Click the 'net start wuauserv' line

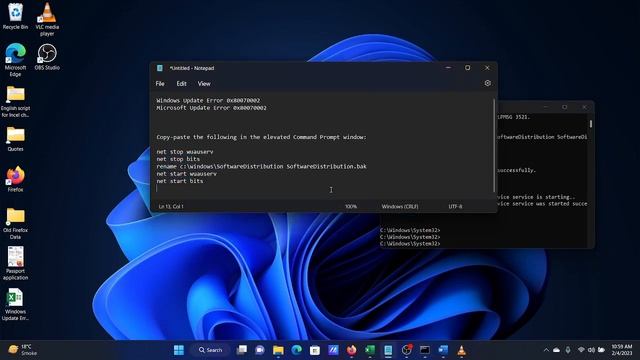tap(187, 174)
